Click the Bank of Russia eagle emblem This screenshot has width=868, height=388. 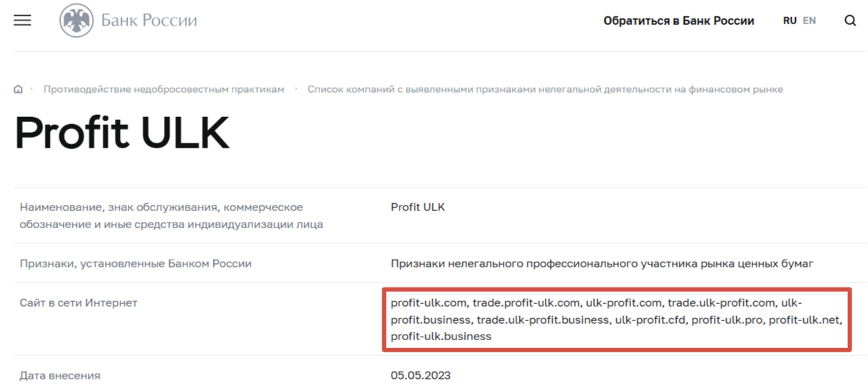pyautogui.click(x=76, y=21)
